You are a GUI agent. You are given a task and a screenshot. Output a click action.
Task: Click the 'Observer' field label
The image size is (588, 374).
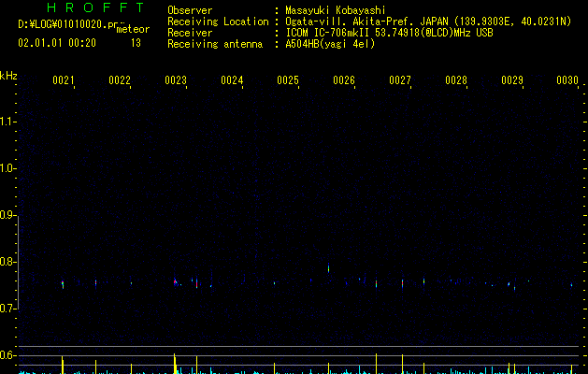click(x=190, y=10)
